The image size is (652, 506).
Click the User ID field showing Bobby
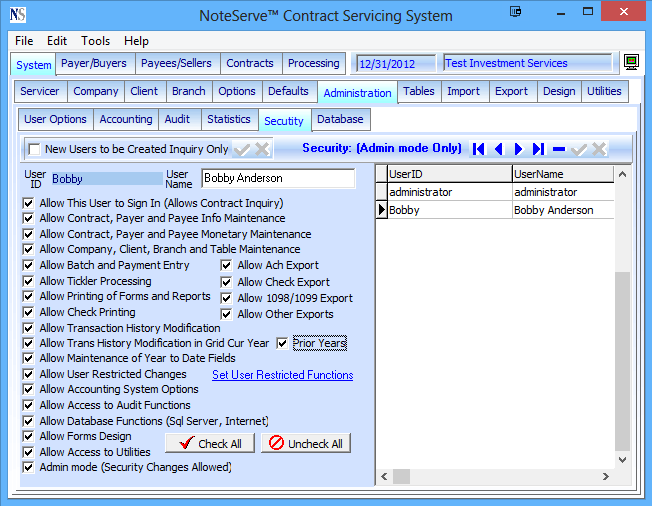(x=106, y=179)
